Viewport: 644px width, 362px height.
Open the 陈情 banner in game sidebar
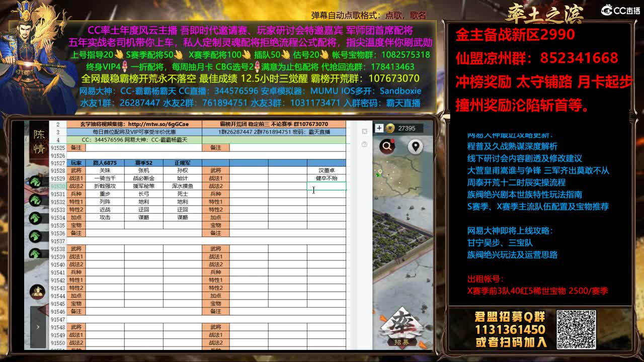[39, 142]
